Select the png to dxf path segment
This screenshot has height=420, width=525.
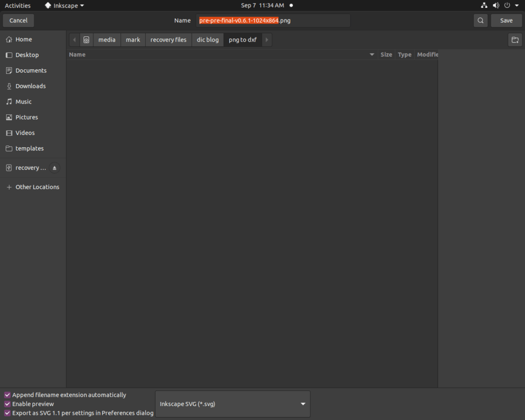click(243, 40)
